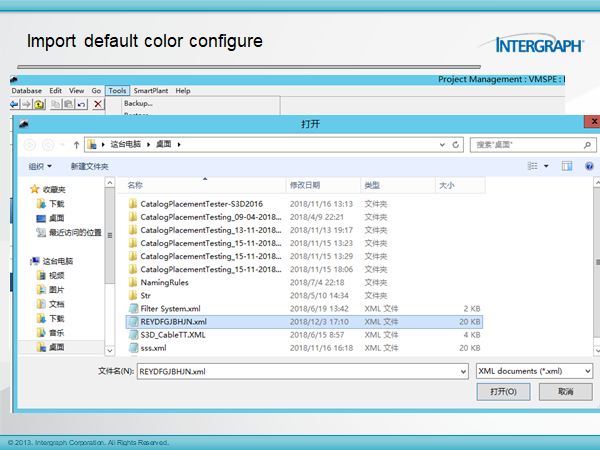
Task: Go up one folder level in dialog
Action: [x=76, y=145]
